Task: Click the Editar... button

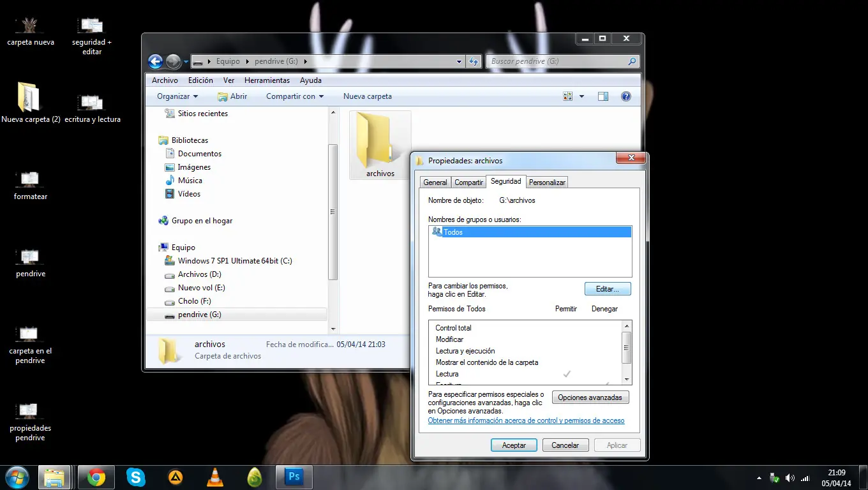Action: [608, 289]
